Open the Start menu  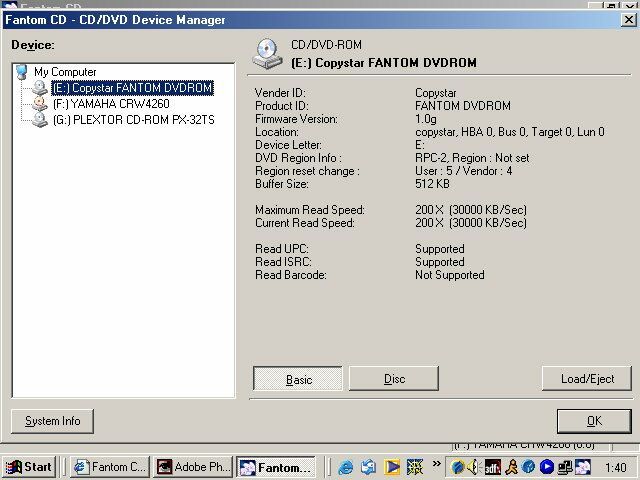[29, 467]
